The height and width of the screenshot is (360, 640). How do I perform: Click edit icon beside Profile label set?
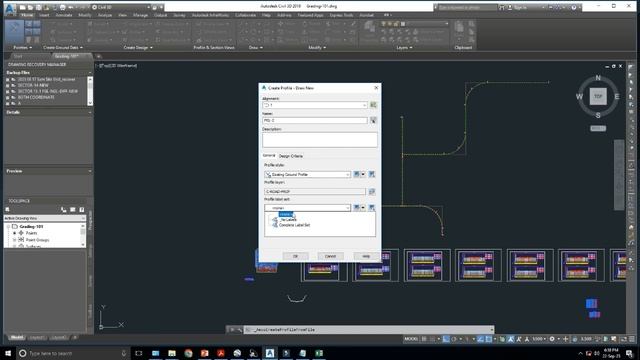pyautogui.click(x=356, y=208)
